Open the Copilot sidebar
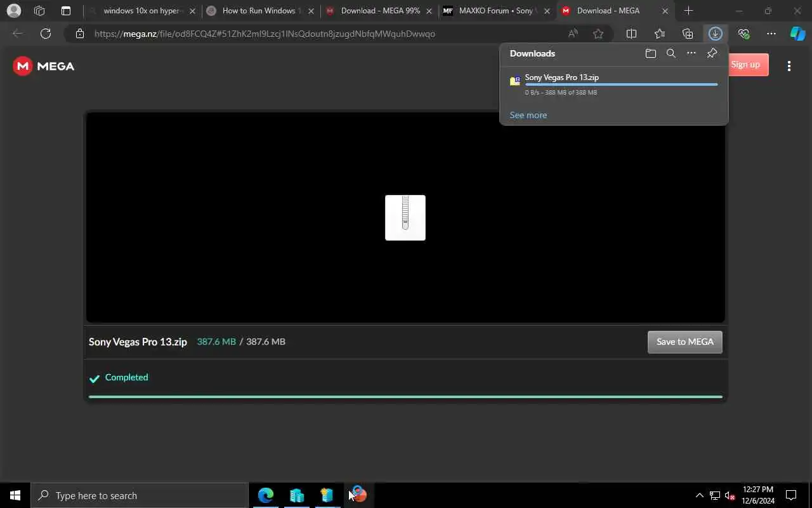Screen dimensions: 812x508 tap(797, 34)
